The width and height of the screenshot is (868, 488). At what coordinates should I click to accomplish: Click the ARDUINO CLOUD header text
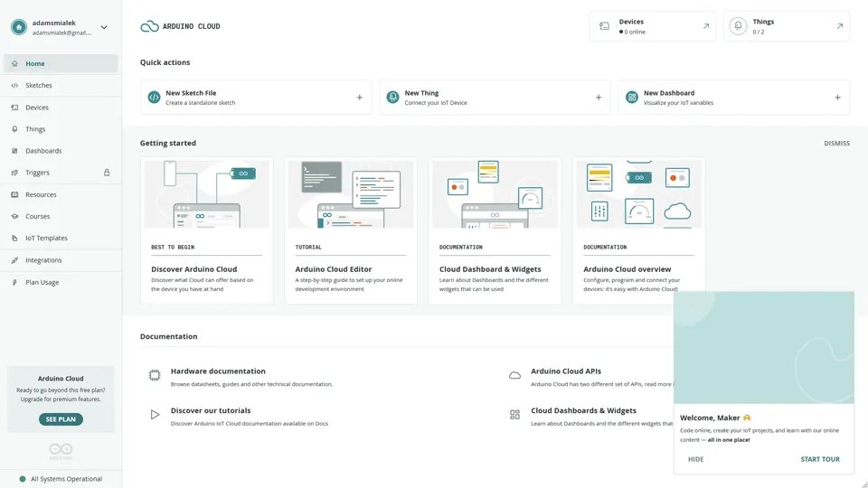pos(191,26)
